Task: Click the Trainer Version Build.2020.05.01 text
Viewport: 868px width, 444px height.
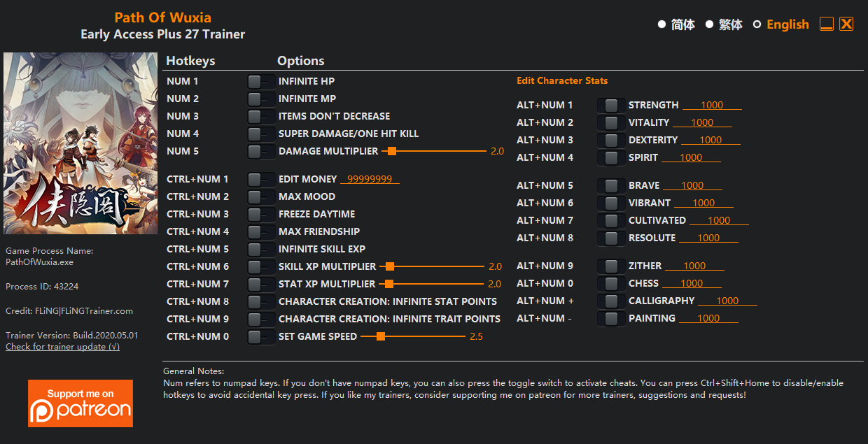Action: [71, 335]
